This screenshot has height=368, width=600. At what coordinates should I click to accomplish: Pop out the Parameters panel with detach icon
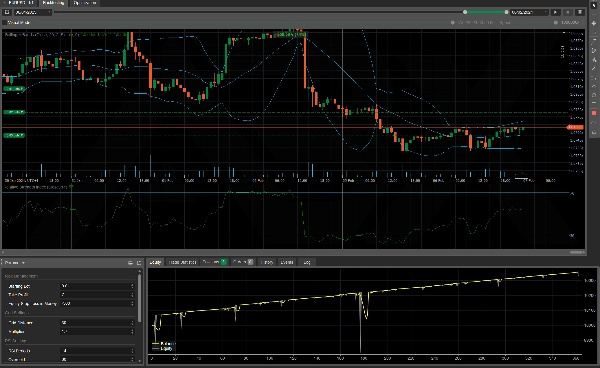coord(139,263)
